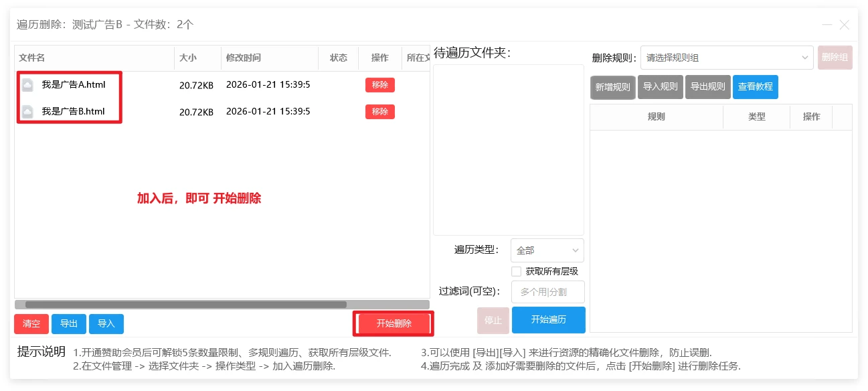Click 导出规则 to export rules

[707, 87]
